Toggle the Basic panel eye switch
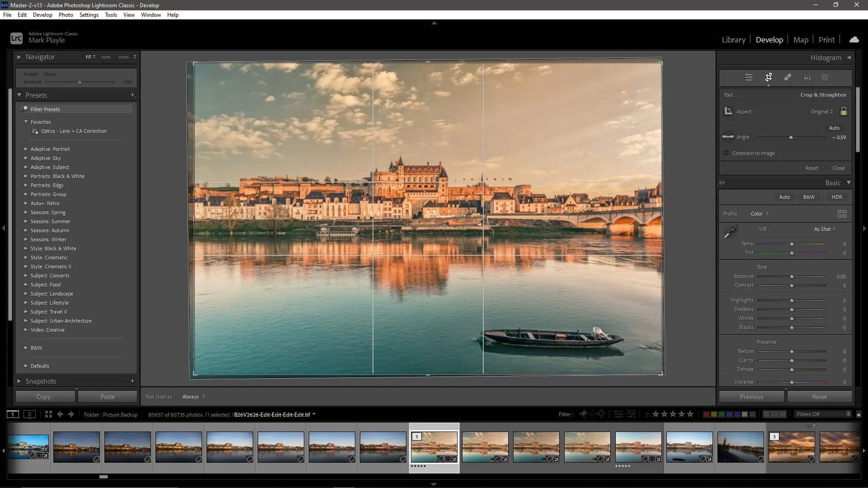The height and width of the screenshot is (488, 868). click(x=722, y=183)
